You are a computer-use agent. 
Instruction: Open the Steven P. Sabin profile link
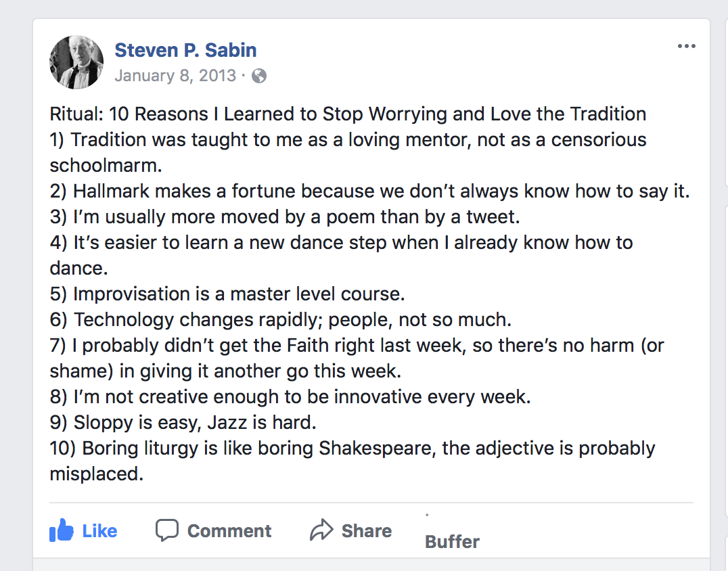coord(185,50)
